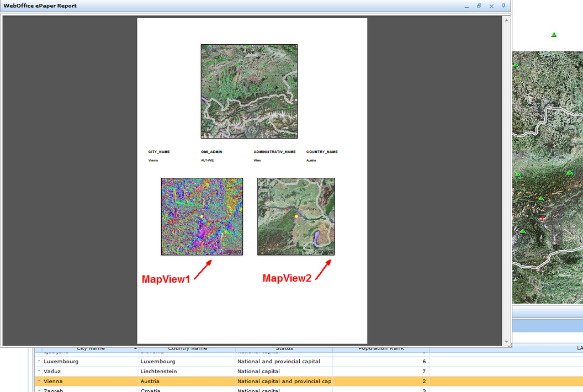This screenshot has height=392, width=583.
Task: Click the yellow point marker inside MapView2
Action: [296, 216]
